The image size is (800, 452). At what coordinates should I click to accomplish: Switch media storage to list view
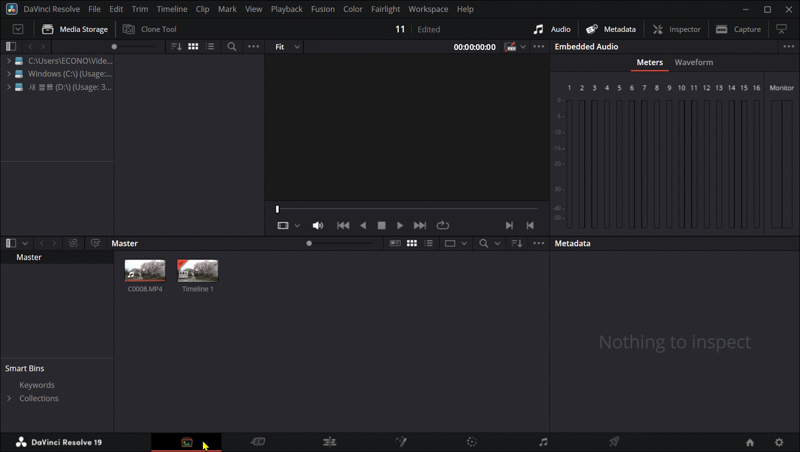click(x=210, y=46)
